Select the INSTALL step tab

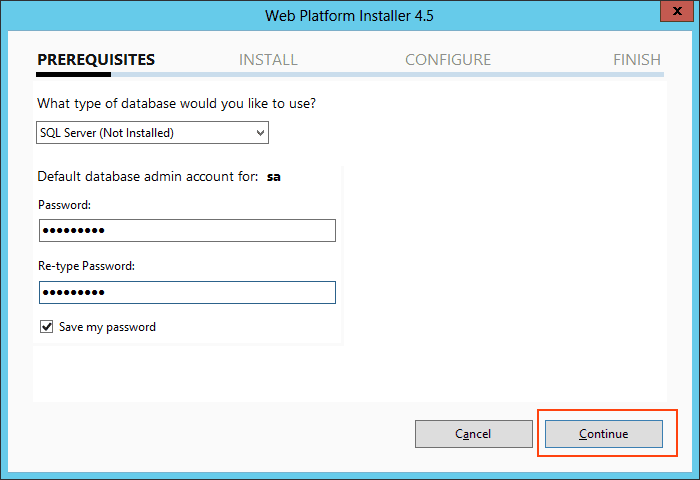pyautogui.click(x=268, y=59)
